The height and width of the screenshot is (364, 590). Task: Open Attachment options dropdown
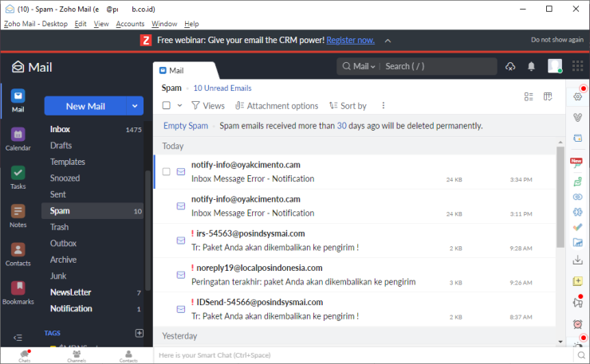277,106
